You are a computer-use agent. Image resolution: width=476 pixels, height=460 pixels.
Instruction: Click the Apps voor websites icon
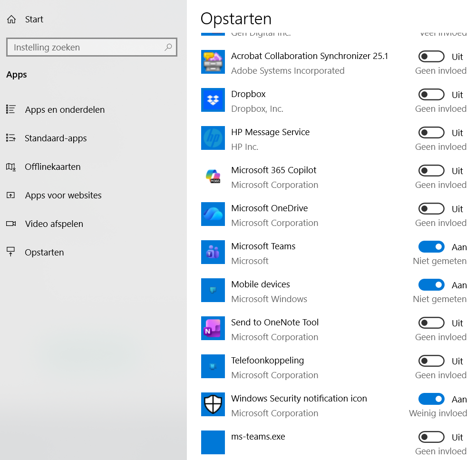click(10, 195)
